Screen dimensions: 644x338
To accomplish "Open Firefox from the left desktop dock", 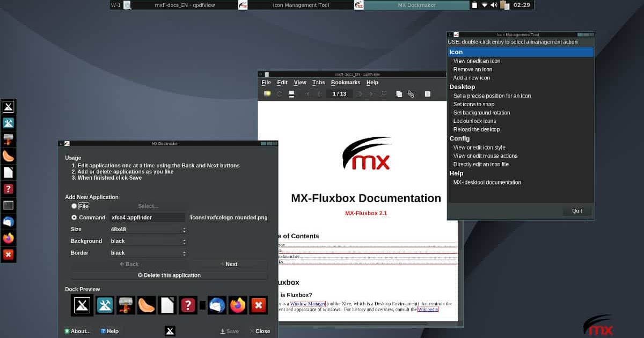I will click(x=9, y=238).
